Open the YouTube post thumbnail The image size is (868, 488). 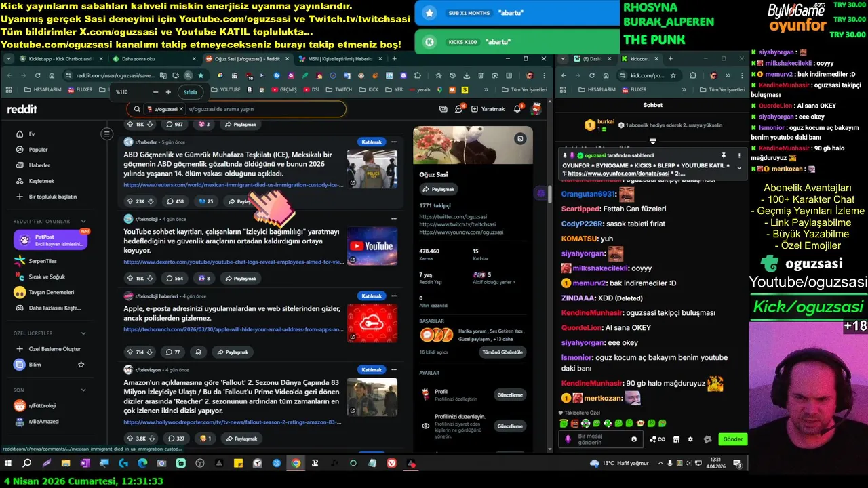click(372, 245)
